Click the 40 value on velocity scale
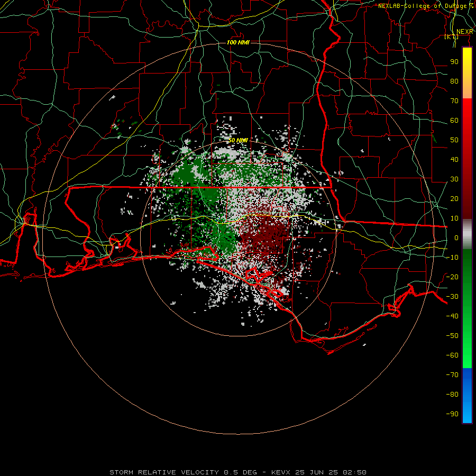The width and height of the screenshot is (476, 476). [454, 159]
